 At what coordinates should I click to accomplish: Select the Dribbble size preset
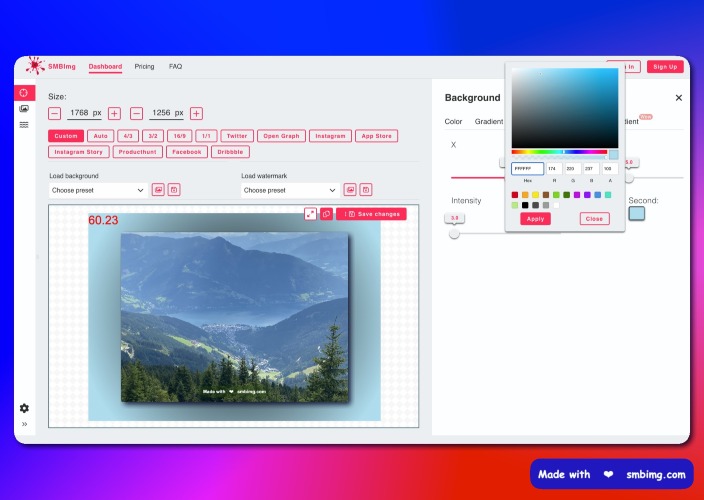pos(230,152)
